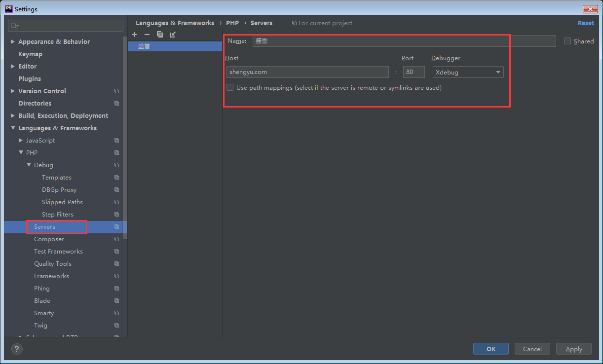Click the add server plus icon

(x=134, y=35)
